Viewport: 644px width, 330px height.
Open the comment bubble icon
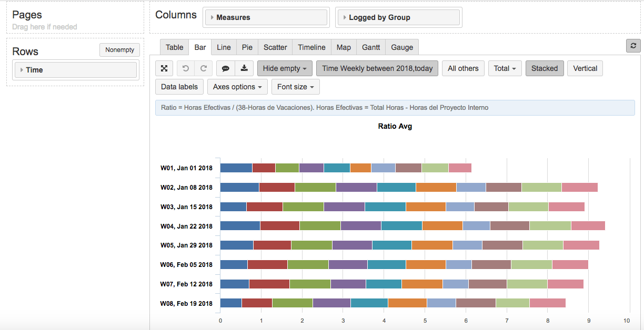225,68
